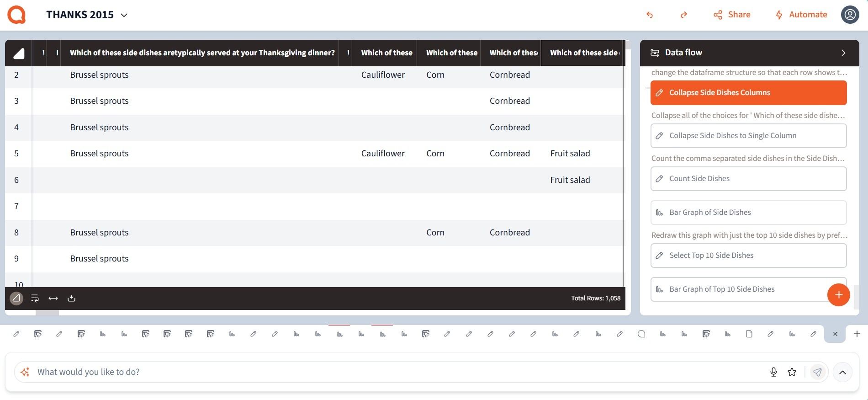Image resolution: width=868 pixels, height=400 pixels.
Task: Select Collapse Side Dishes Columns step
Action: point(748,93)
